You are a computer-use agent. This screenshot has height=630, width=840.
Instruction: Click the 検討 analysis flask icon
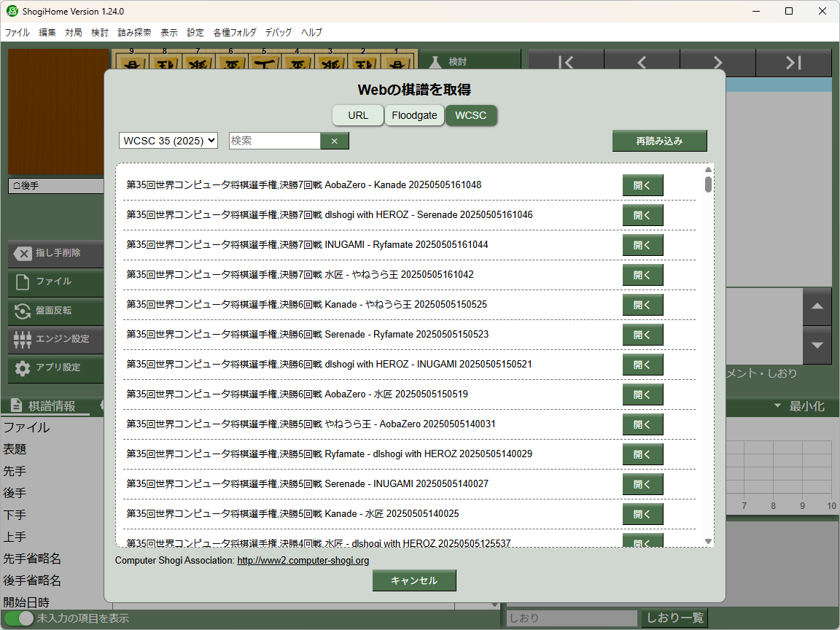click(435, 62)
